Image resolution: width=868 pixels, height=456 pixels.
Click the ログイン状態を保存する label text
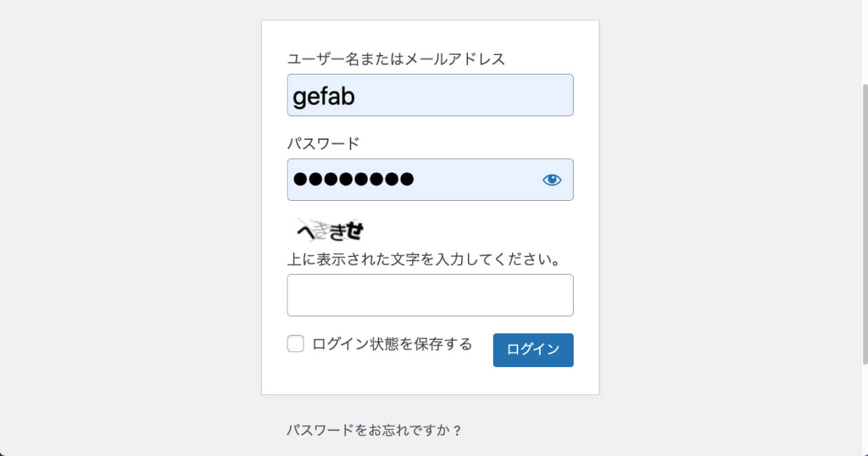click(x=392, y=344)
